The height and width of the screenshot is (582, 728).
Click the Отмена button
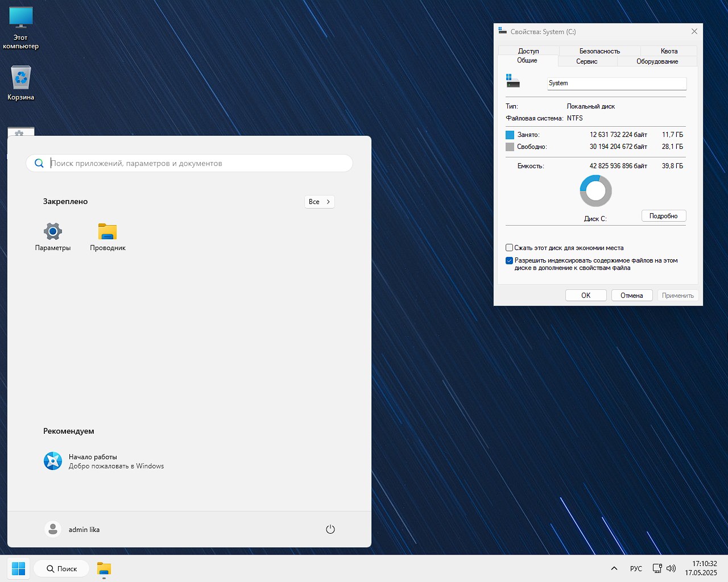(x=632, y=296)
